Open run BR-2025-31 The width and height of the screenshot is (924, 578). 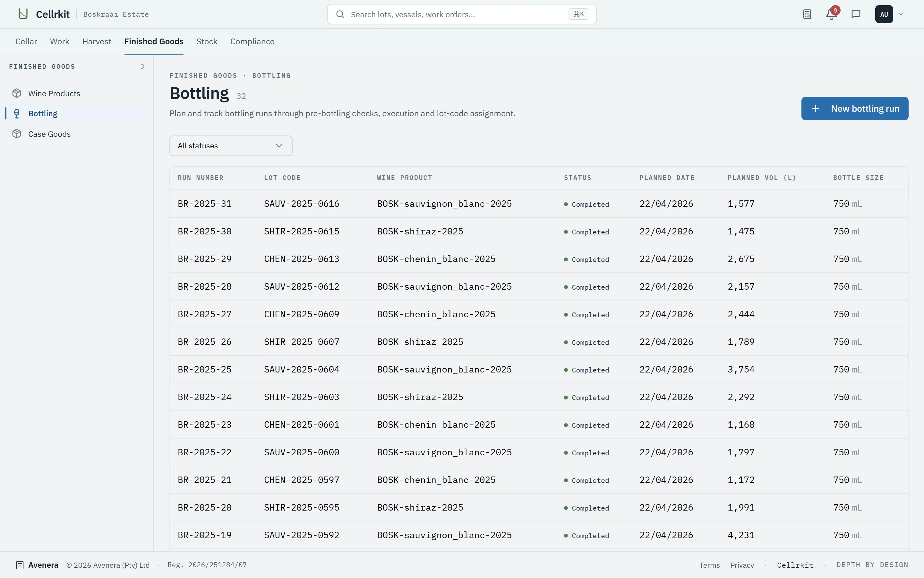click(x=205, y=204)
